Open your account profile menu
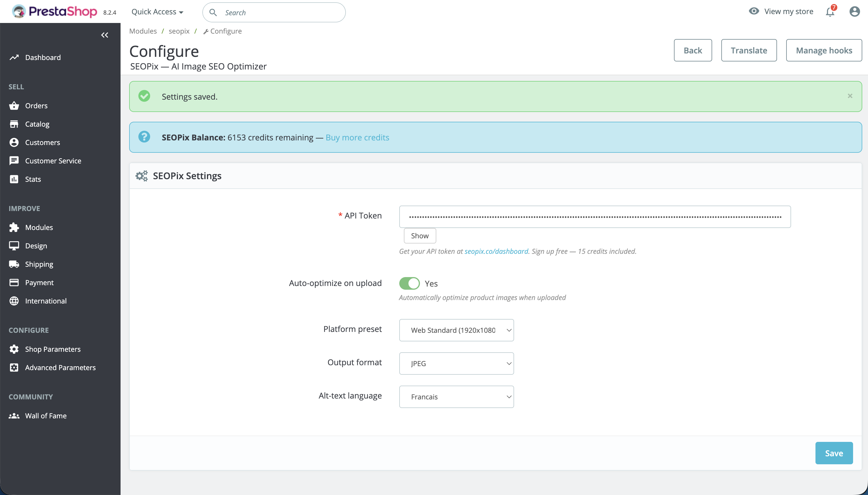 click(855, 11)
